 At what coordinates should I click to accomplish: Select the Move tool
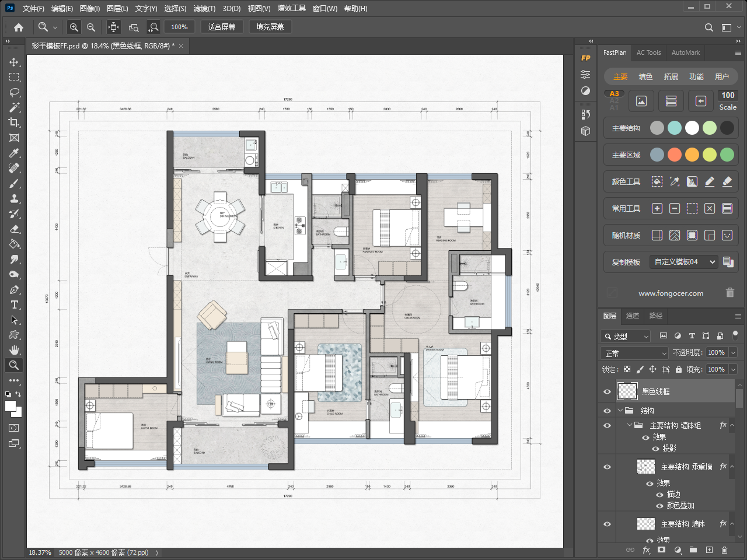(x=14, y=62)
